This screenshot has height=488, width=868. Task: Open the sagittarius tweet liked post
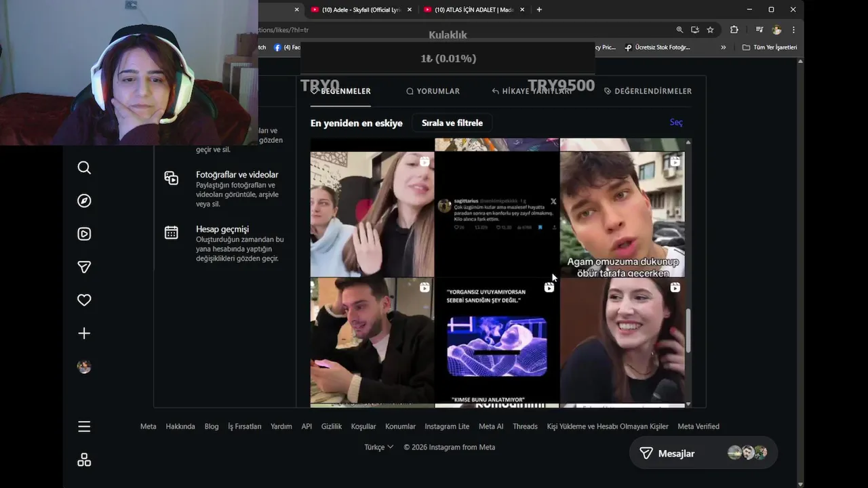pyautogui.click(x=497, y=214)
